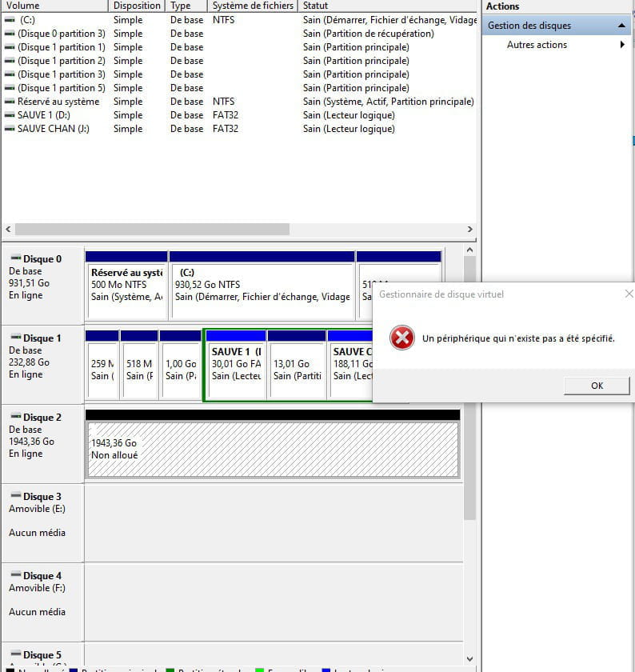
Task: Click the red error icon in dialog
Action: point(401,338)
